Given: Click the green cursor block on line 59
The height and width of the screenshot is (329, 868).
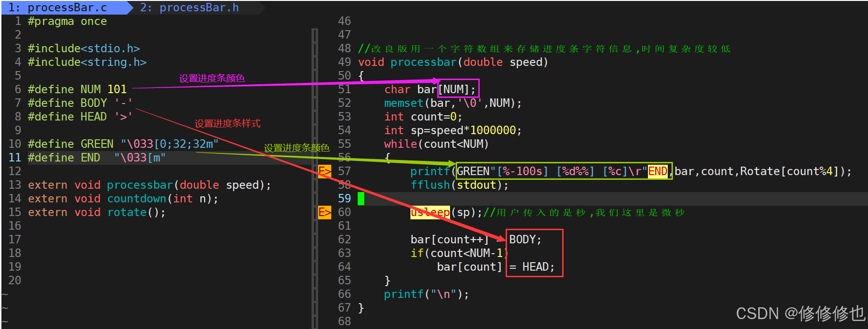Looking at the screenshot, I should click(361, 199).
